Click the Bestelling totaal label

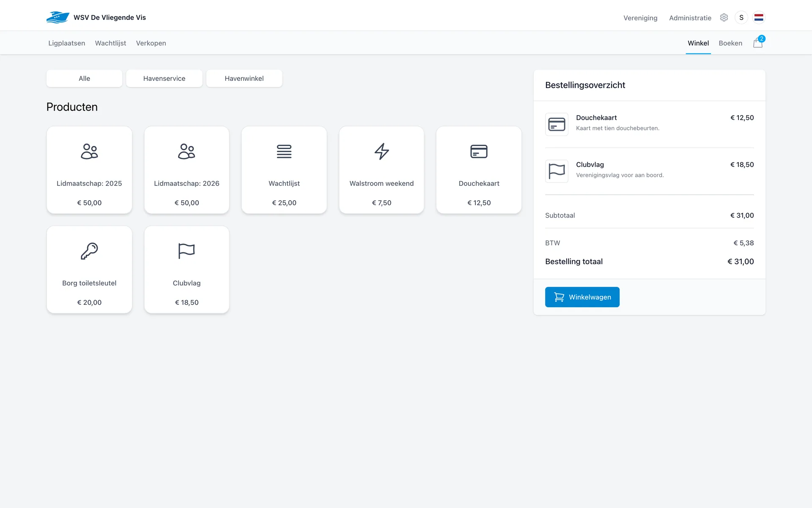coord(574,262)
